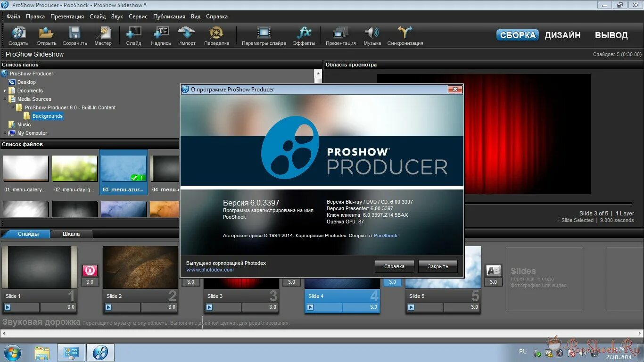Open the Файл menu
Image resolution: width=644 pixels, height=362 pixels.
tap(13, 16)
